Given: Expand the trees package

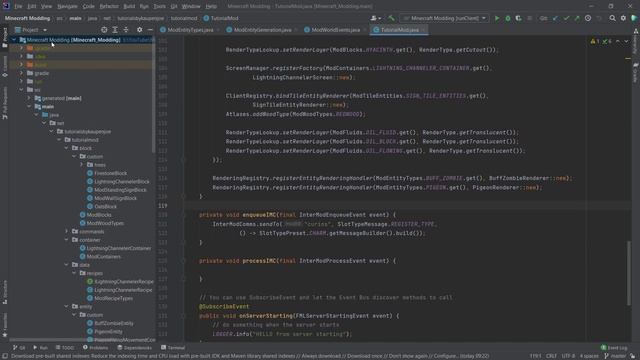Looking at the screenshot, I should click(82, 165).
